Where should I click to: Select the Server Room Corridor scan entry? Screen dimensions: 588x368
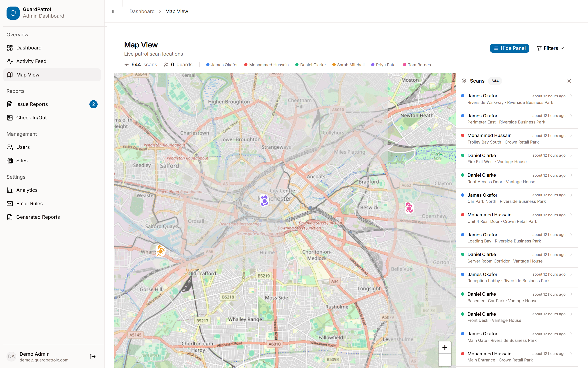pos(517,258)
